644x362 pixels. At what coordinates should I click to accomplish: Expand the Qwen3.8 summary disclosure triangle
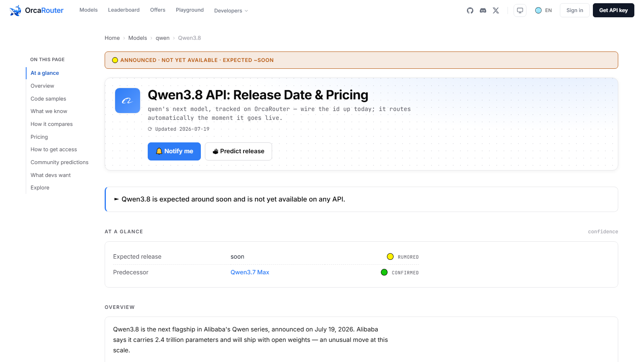[x=116, y=199]
